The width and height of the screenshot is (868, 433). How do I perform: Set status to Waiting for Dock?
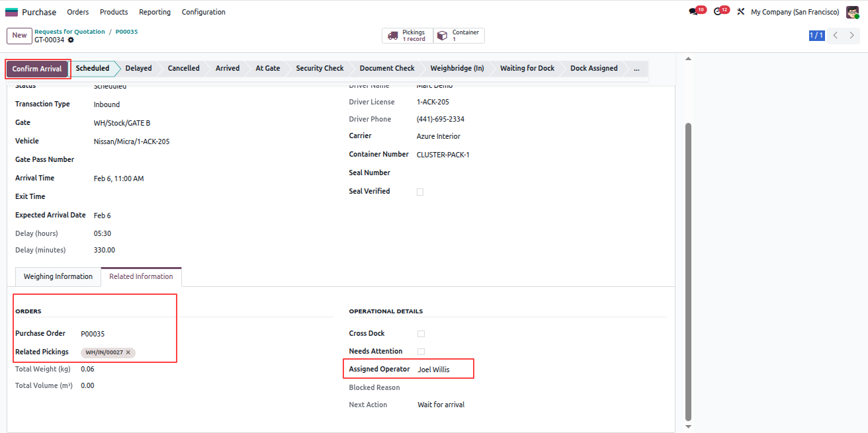527,69
